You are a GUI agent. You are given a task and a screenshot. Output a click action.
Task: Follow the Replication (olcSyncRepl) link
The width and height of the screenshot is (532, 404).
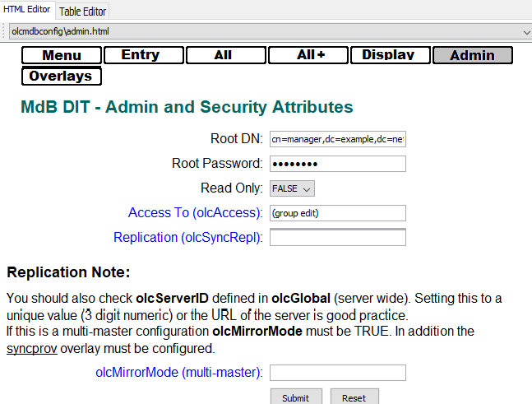pos(187,238)
